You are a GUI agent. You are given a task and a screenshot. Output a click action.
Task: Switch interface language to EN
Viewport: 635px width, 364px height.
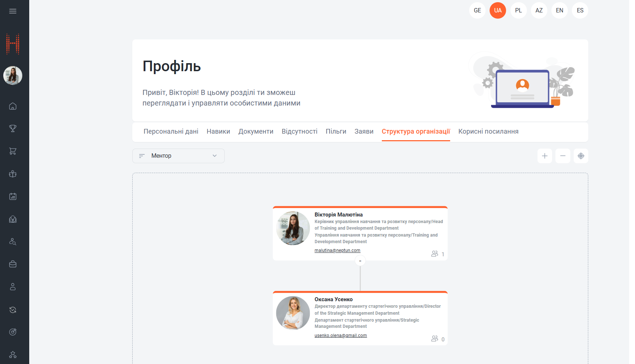(x=559, y=10)
